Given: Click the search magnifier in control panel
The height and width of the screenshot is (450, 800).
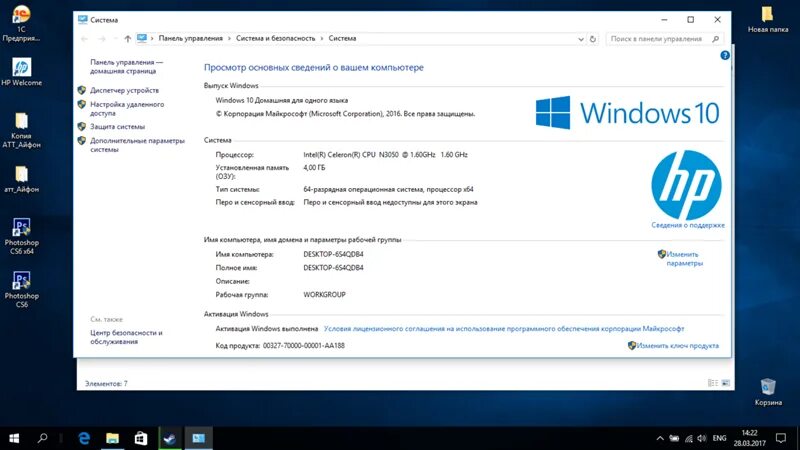Looking at the screenshot, I should click(x=716, y=39).
